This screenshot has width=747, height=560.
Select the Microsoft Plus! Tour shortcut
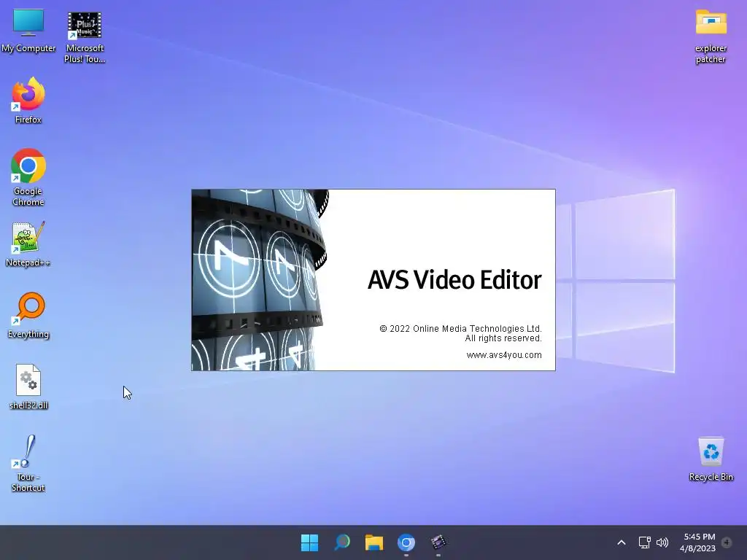coord(85,37)
